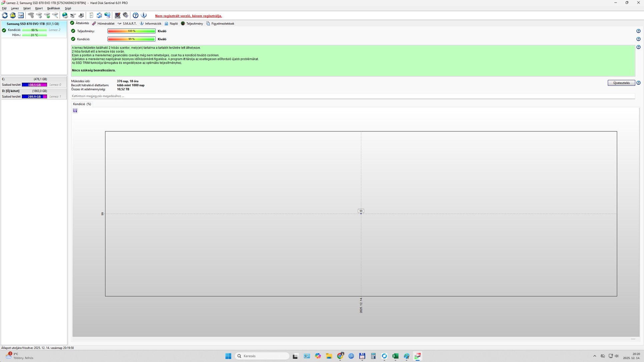
Task: Click the blue Info toolbar icon
Action: [144, 15]
